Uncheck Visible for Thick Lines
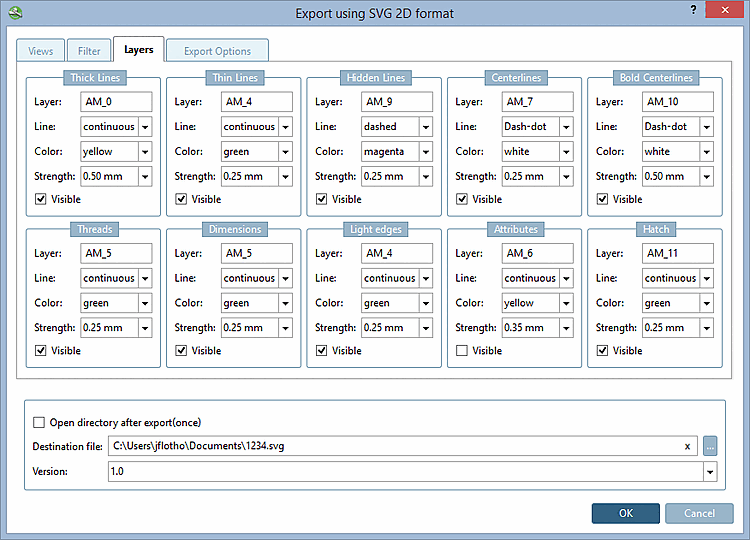 pos(41,199)
